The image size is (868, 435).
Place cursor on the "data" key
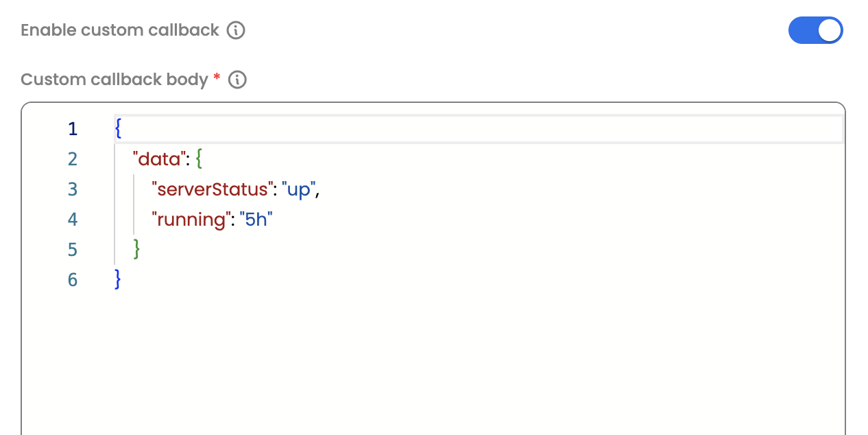(160, 159)
